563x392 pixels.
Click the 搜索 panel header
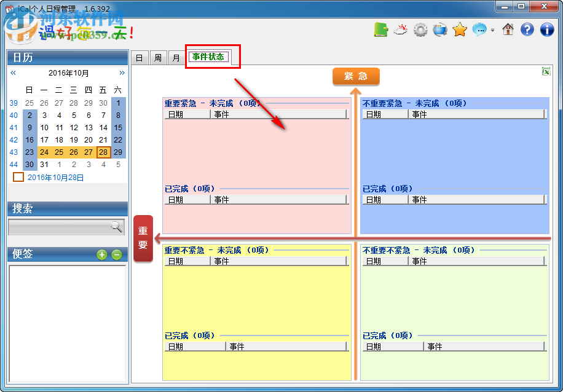[68, 208]
